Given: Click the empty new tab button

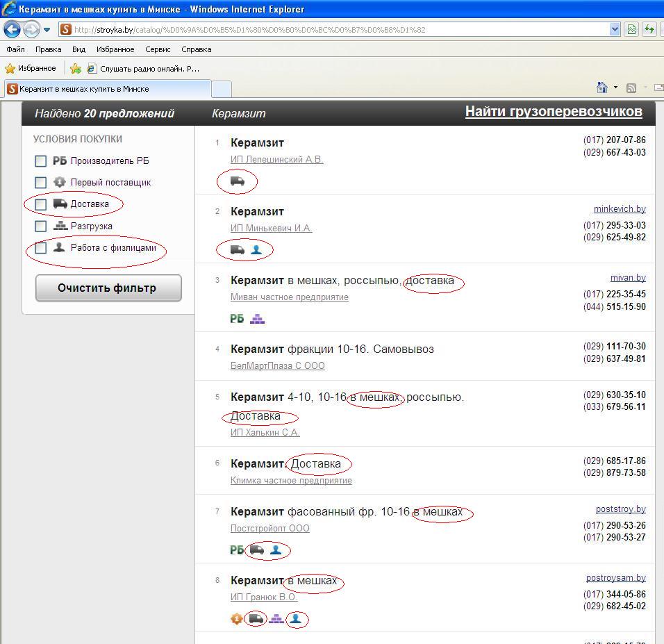Looking at the screenshot, I should [221, 89].
